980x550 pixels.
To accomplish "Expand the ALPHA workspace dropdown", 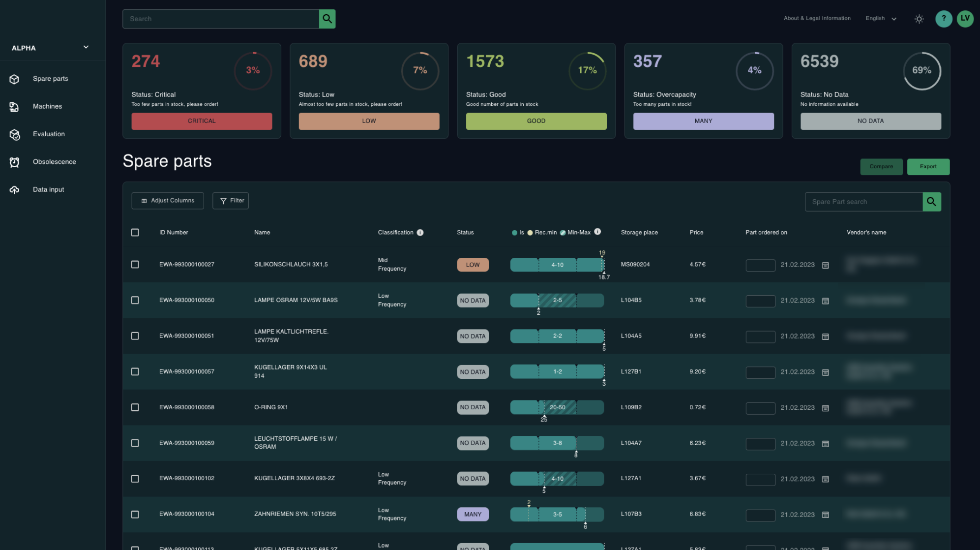I will coord(86,47).
